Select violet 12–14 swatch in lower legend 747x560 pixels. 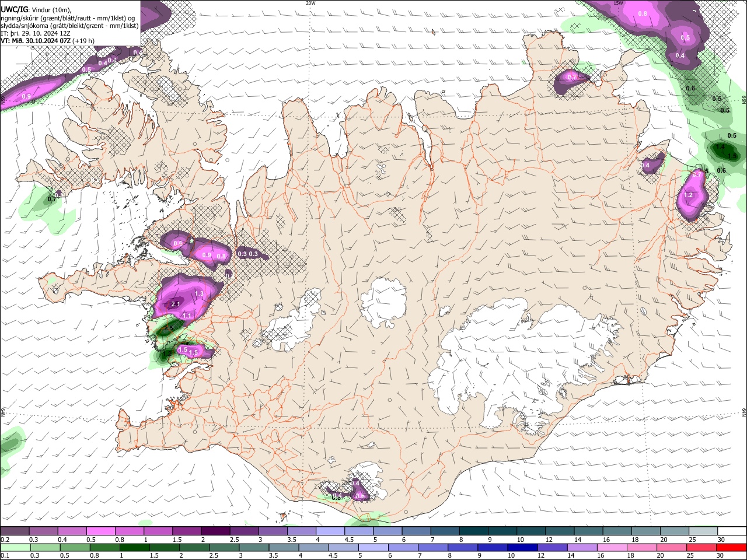(551, 547)
